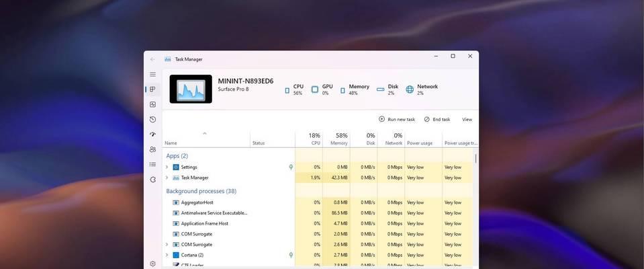Click the CPU chip icon in header
Image resolution: width=644 pixels, height=269 pixels.
click(x=287, y=91)
